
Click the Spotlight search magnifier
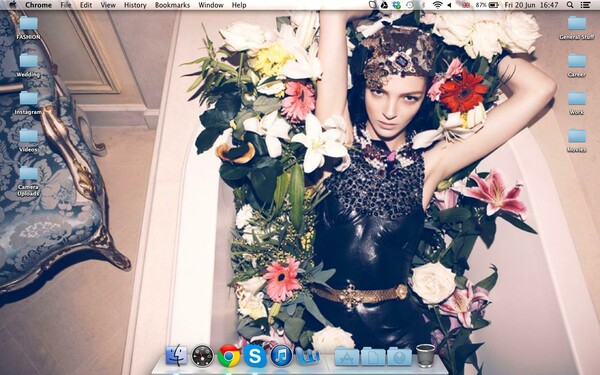point(570,5)
